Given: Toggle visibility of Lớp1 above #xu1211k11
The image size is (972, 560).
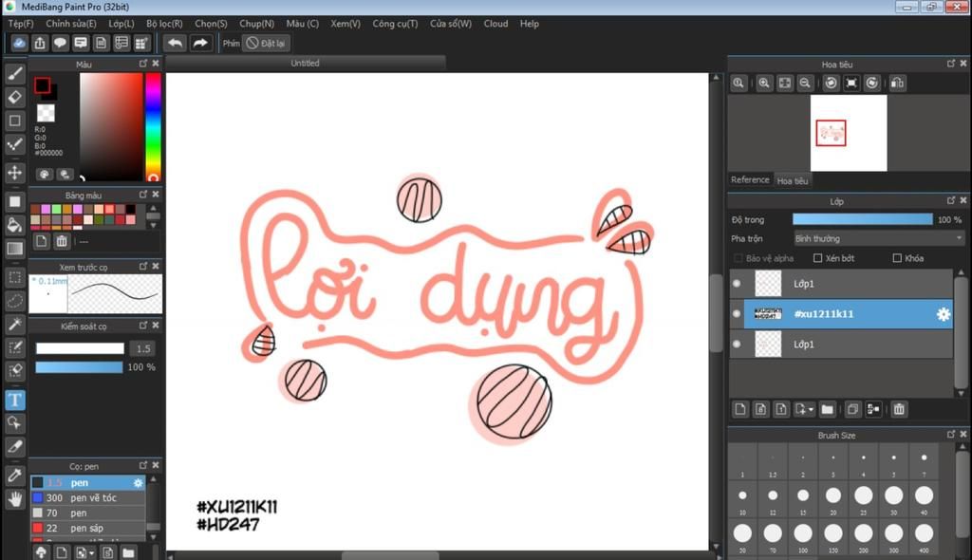Looking at the screenshot, I should [x=737, y=284].
